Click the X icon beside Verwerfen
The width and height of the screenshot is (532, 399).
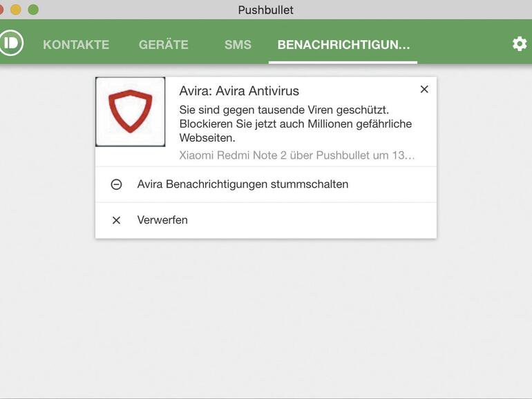pyautogui.click(x=116, y=220)
